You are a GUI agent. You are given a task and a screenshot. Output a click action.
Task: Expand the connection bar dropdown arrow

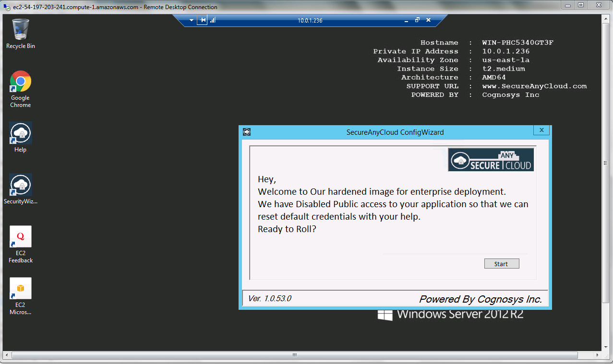pos(192,20)
